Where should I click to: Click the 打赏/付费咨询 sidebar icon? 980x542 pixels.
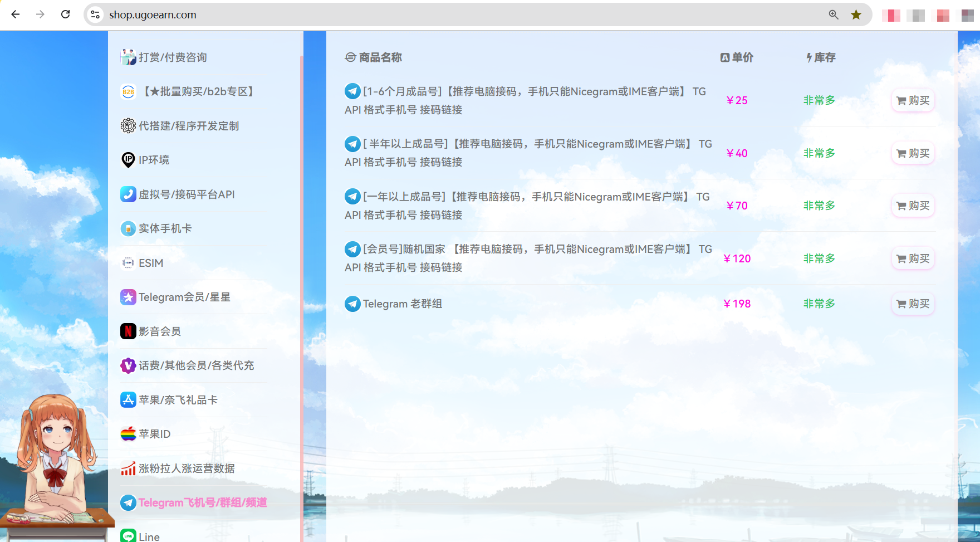(128, 57)
